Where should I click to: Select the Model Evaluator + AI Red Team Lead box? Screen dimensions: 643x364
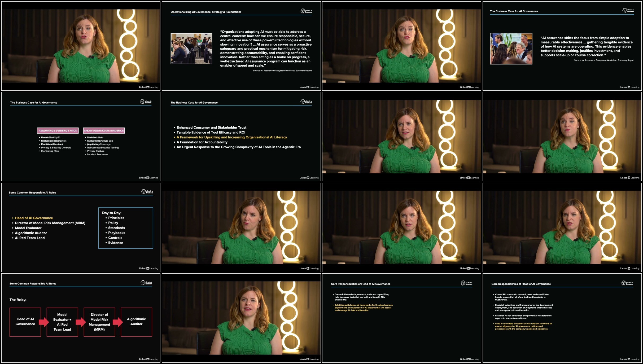click(x=62, y=322)
